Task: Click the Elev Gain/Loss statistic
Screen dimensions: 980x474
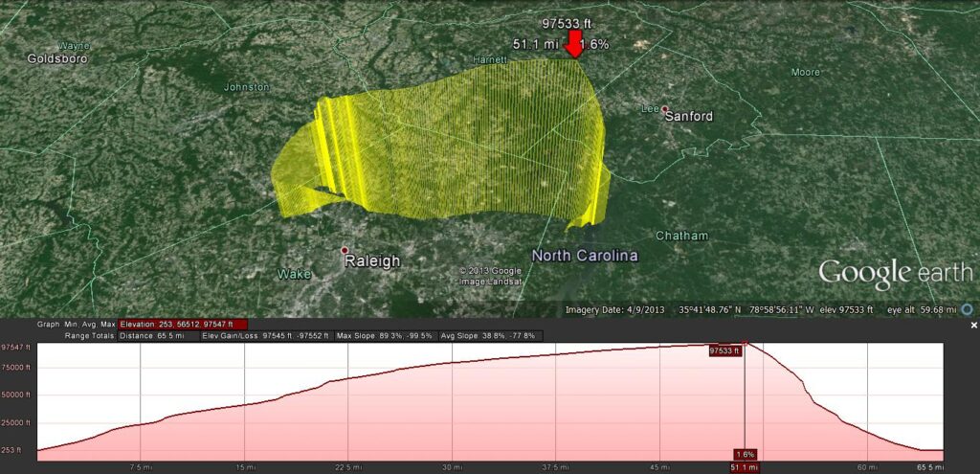Action: coord(266,336)
